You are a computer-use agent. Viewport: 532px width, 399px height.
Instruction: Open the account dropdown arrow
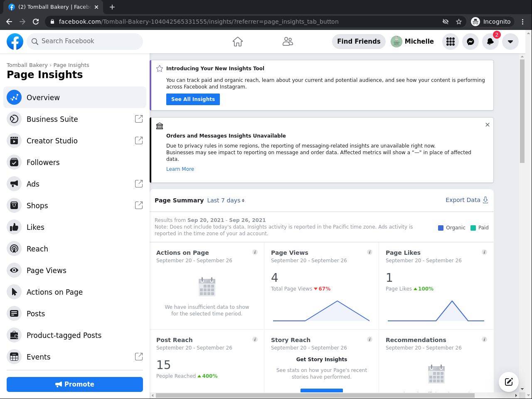click(510, 42)
